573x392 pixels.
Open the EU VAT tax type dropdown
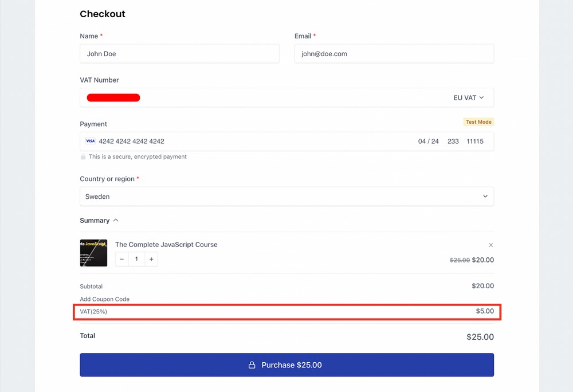coord(469,97)
